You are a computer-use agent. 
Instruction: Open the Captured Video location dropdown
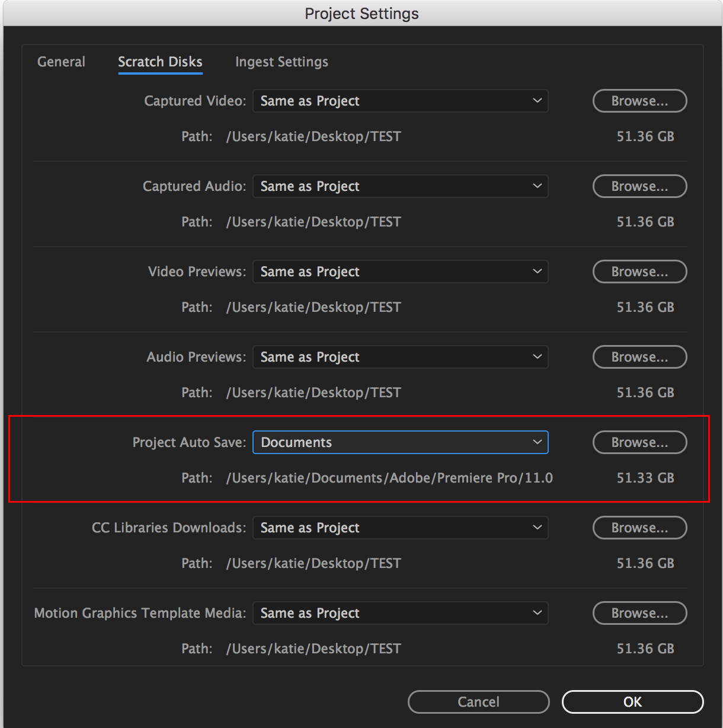(400, 101)
